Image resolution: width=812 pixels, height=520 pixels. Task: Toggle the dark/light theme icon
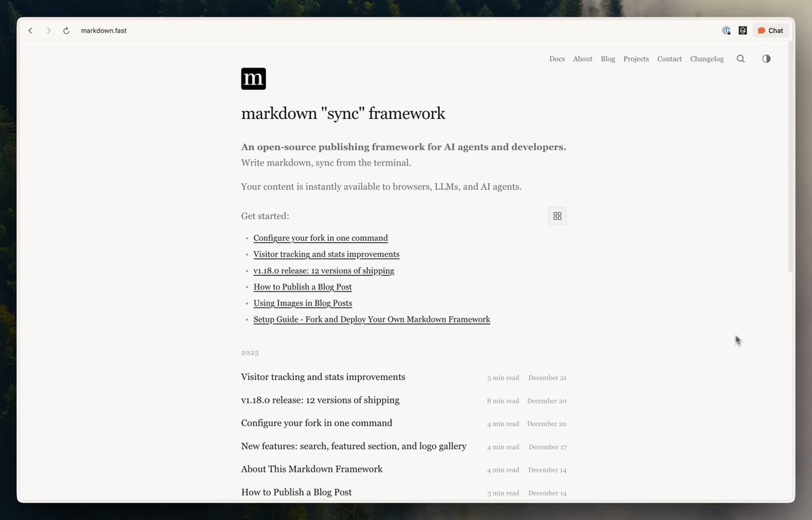[766, 59]
